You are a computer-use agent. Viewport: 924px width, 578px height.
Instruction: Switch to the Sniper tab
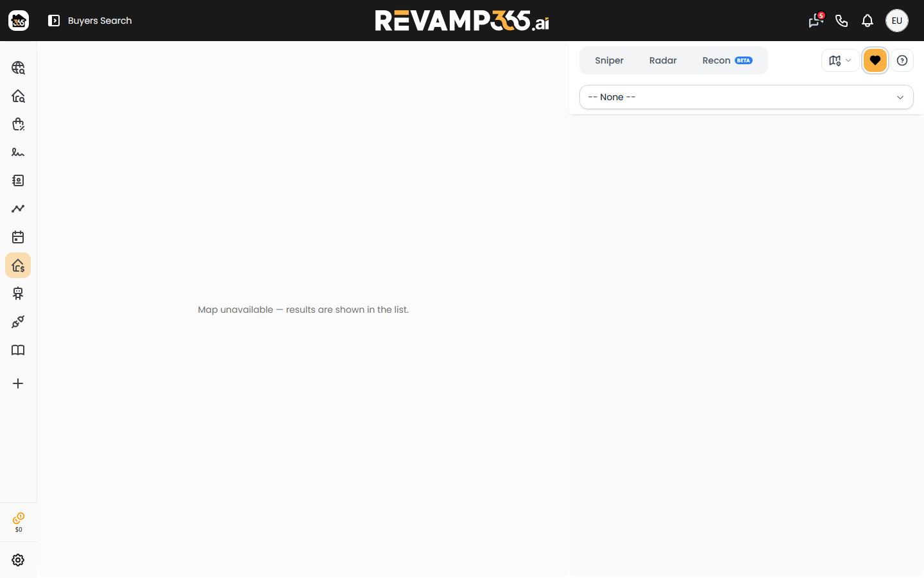(609, 60)
